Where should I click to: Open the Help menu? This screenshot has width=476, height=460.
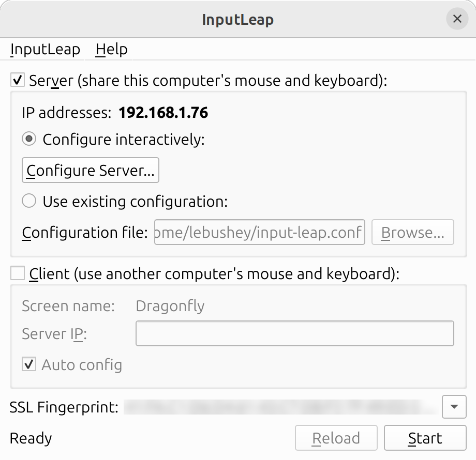coord(111,50)
